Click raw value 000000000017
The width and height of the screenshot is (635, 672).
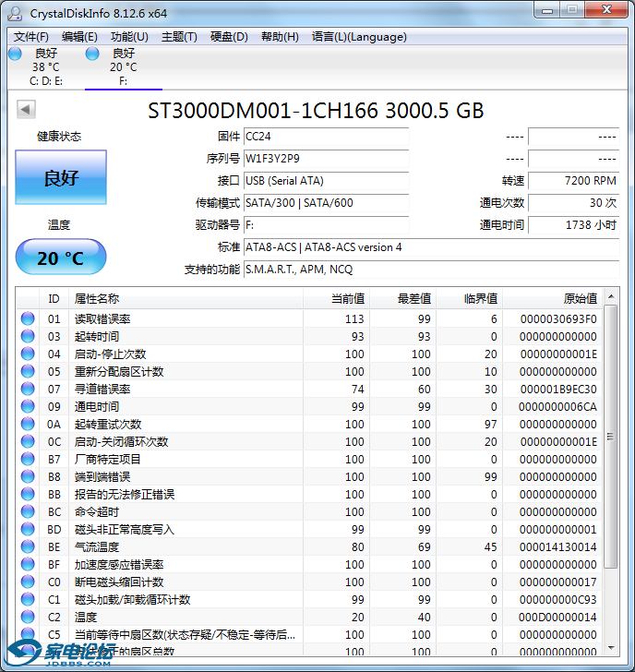click(x=557, y=582)
